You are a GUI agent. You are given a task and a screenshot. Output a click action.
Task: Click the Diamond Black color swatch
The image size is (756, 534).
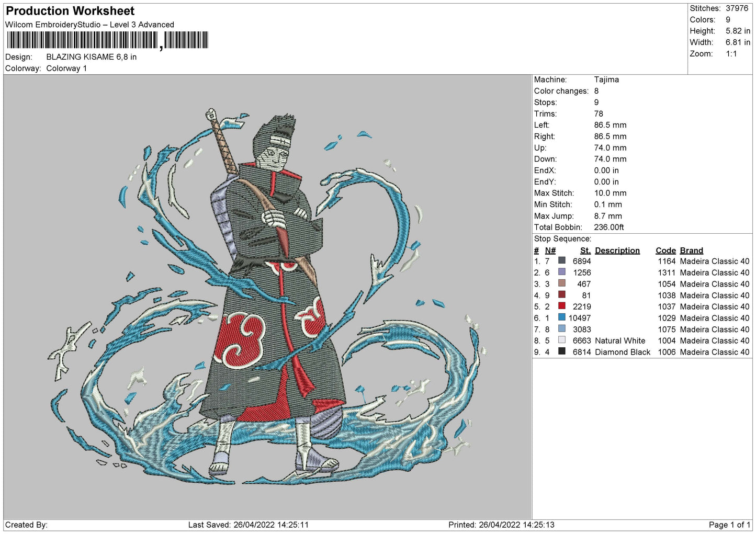click(561, 351)
